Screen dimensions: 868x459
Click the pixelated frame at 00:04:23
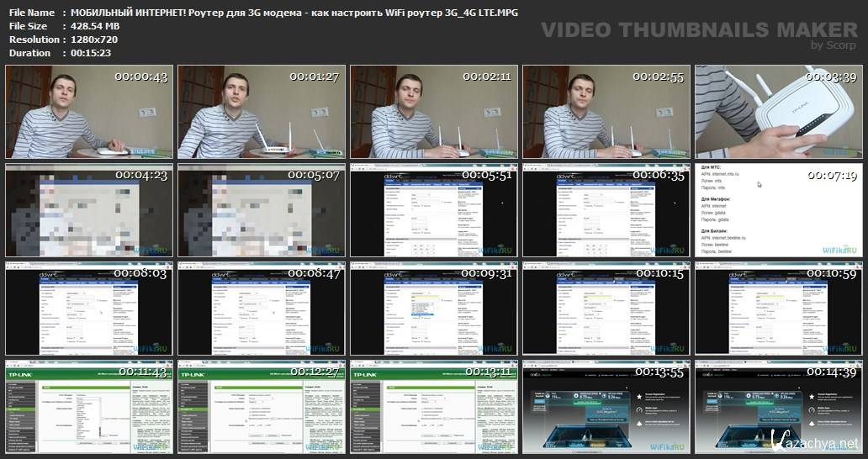click(x=87, y=210)
